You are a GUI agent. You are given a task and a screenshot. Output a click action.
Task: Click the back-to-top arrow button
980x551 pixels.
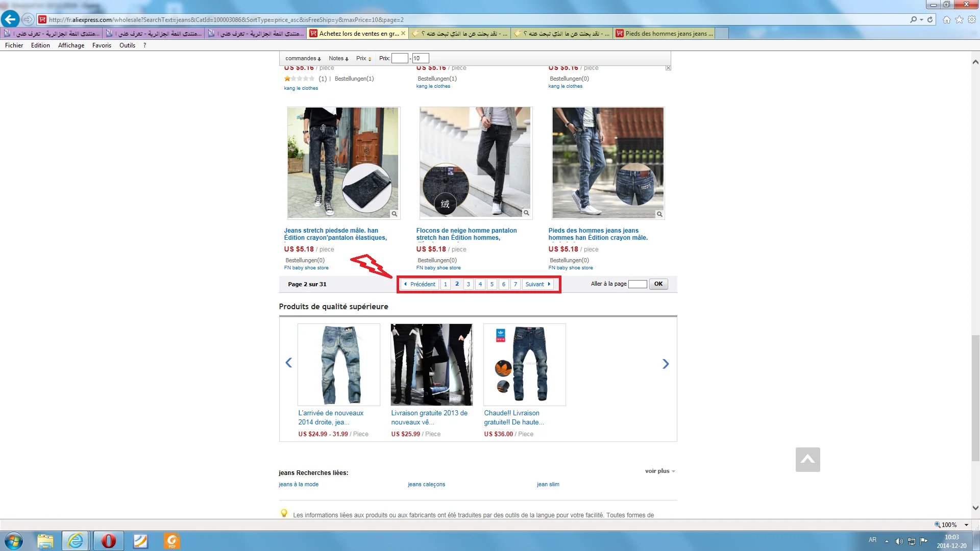coord(807,460)
